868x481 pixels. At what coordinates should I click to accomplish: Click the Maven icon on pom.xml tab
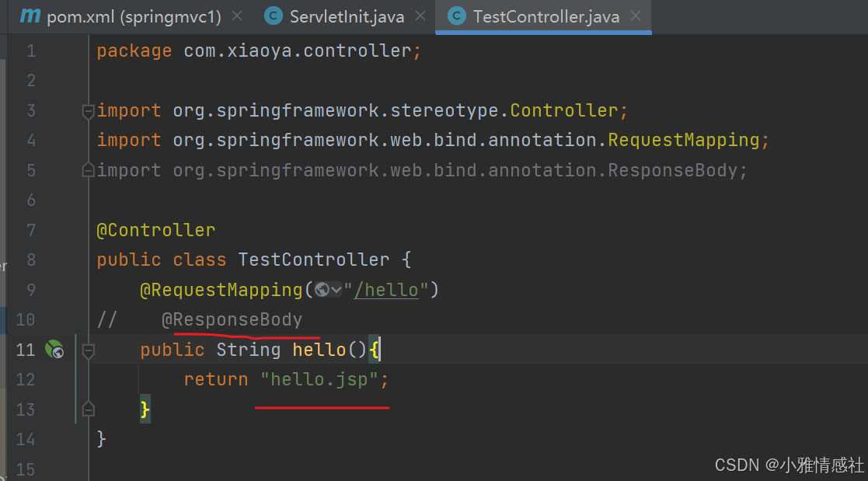[x=30, y=16]
